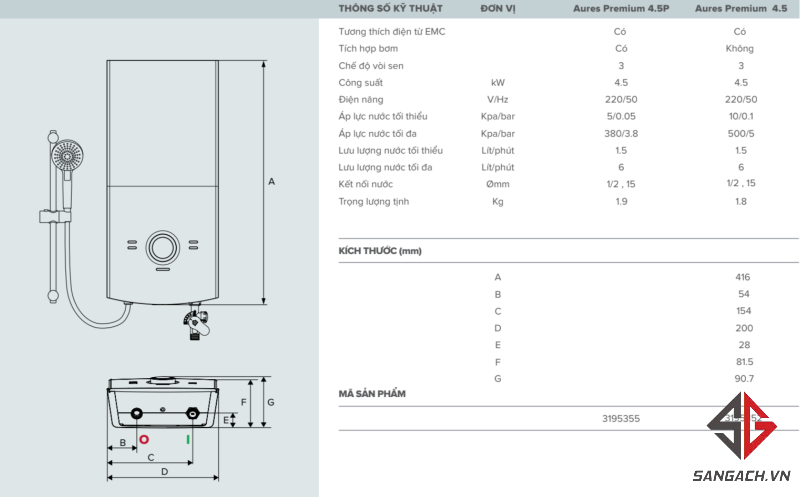801x497 pixels.
Task: Click the 'Tương thích điện từ EMC' row label
Action: pos(392,32)
